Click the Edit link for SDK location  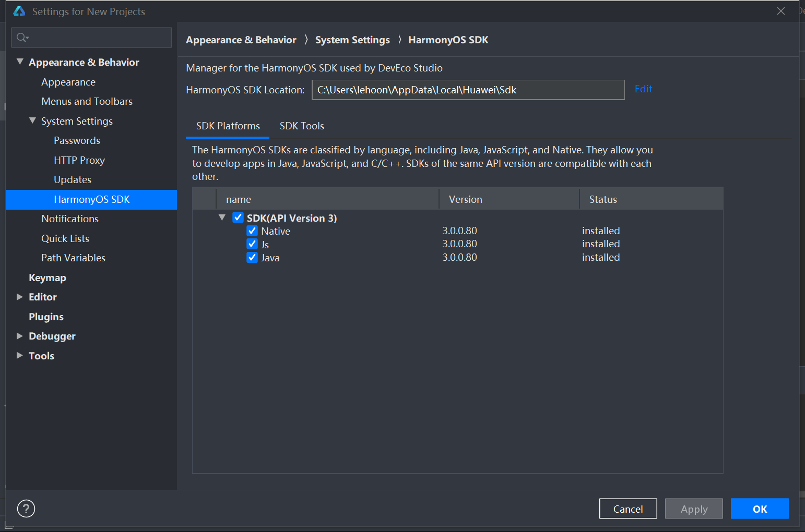[643, 89]
